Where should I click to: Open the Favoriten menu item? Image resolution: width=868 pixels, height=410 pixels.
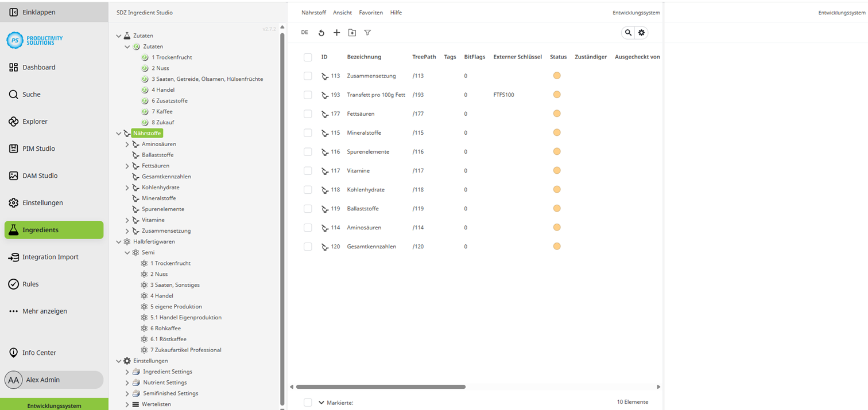coord(370,12)
